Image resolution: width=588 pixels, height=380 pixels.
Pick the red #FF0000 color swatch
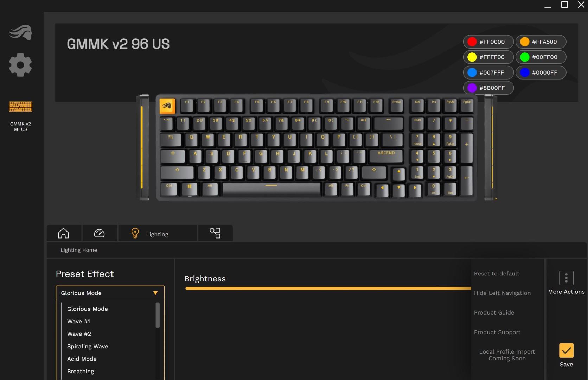pyautogui.click(x=488, y=42)
